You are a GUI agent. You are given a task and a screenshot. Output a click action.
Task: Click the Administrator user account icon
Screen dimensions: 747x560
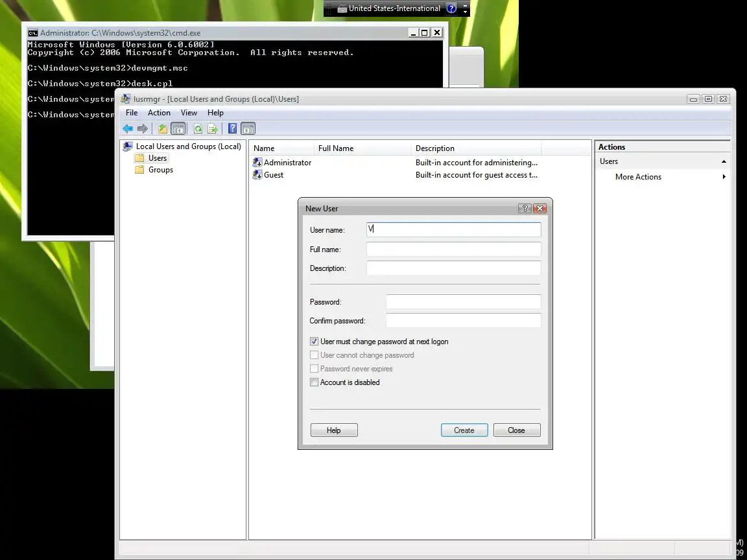click(257, 163)
